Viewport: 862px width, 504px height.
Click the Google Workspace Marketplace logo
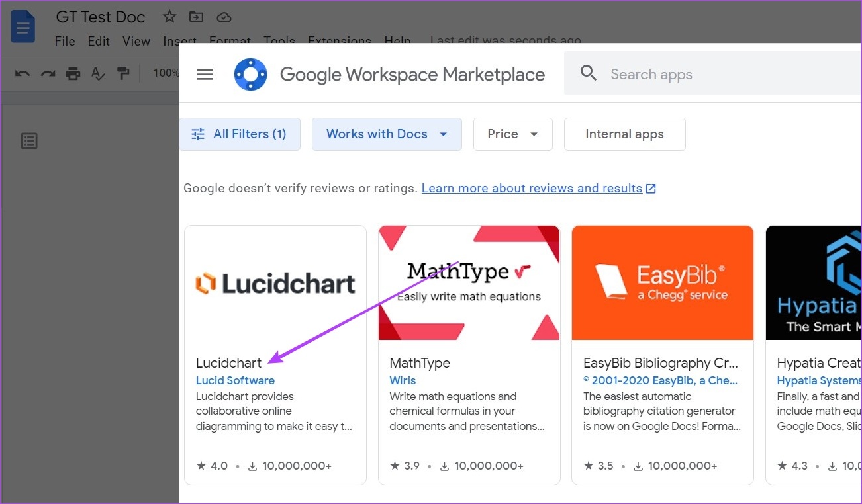pyautogui.click(x=250, y=75)
